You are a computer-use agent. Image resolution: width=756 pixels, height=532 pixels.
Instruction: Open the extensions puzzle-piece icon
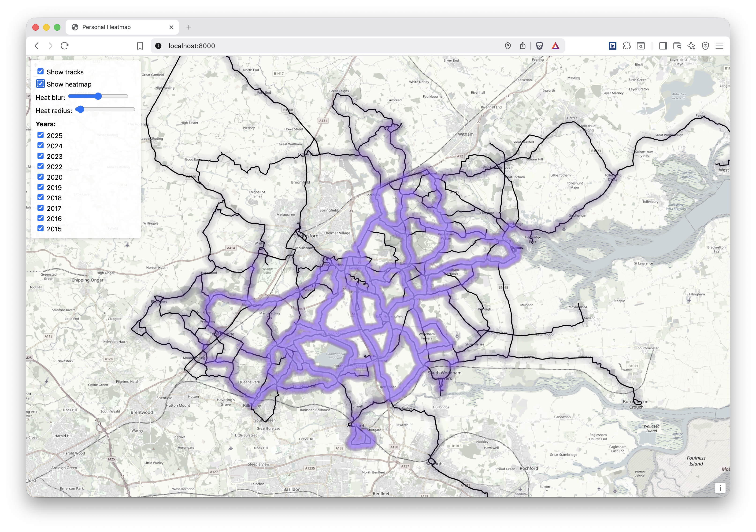[626, 46]
